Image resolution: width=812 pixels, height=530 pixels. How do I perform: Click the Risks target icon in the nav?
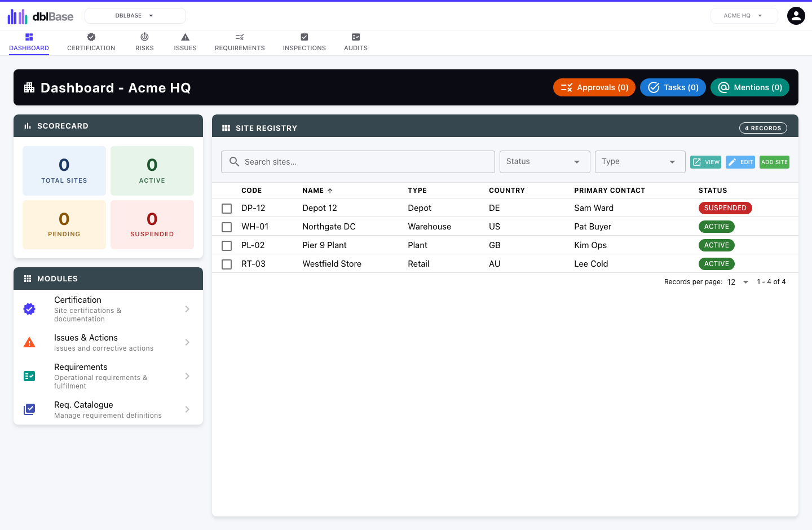coord(144,37)
